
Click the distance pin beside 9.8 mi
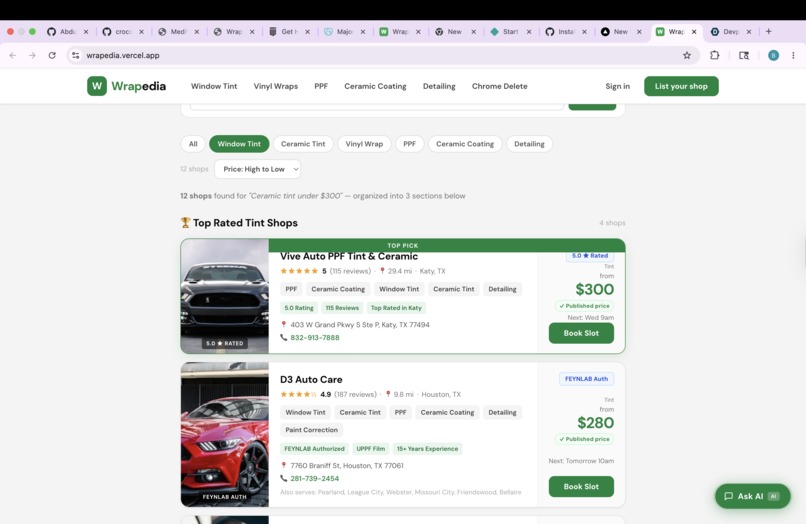coord(388,394)
